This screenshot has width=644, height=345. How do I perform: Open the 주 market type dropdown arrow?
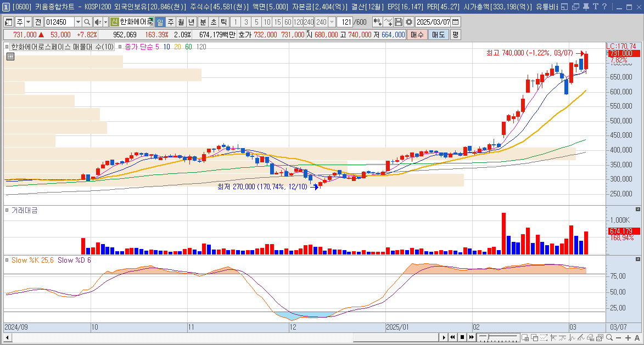tap(28, 22)
